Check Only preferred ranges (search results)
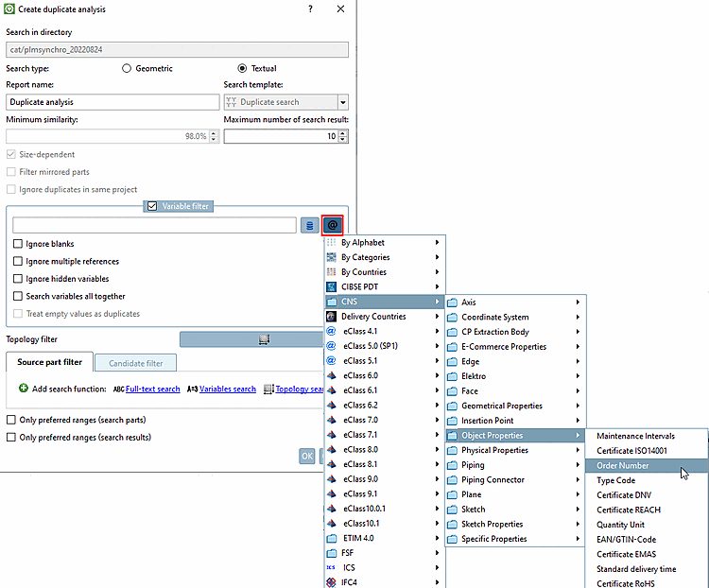This screenshot has height=588, width=709. 10,438
